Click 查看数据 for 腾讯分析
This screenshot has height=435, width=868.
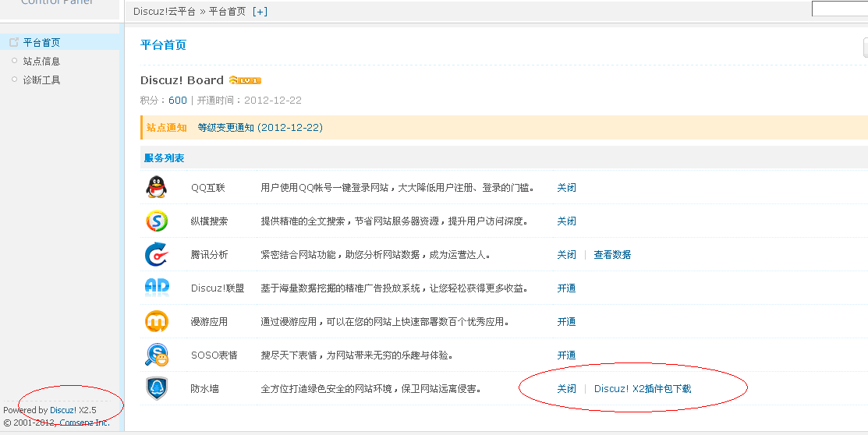tap(612, 255)
